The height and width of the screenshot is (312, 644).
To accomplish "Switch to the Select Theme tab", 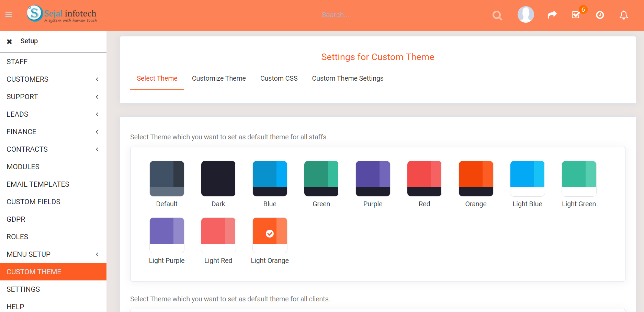I will click(157, 78).
